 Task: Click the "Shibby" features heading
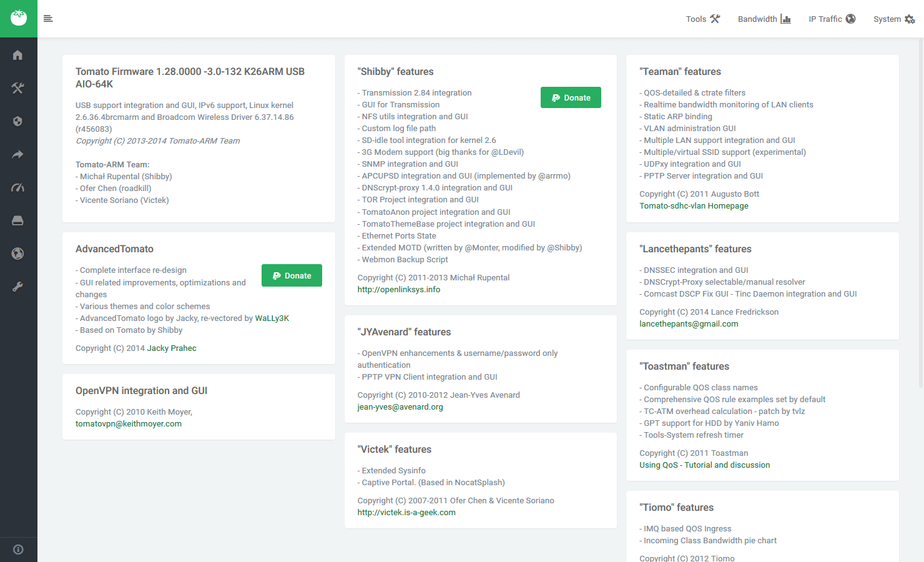click(x=395, y=72)
